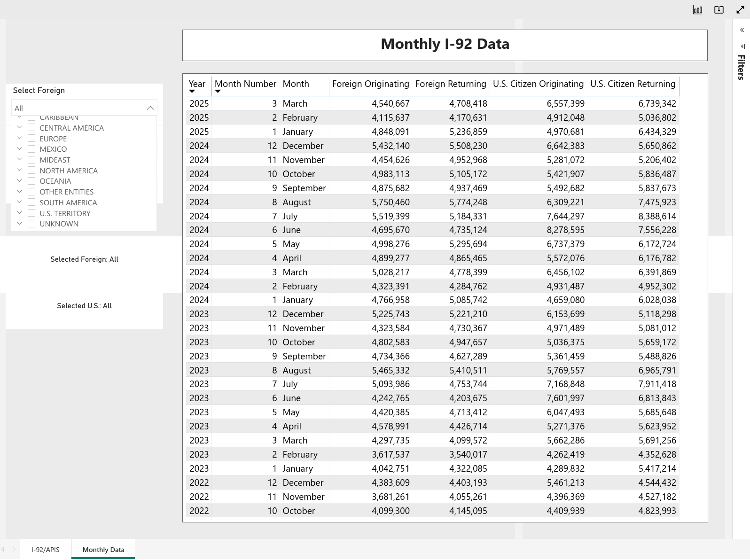Viewport: 750px width, 560px height.
Task: Enter full screen with the expand arrows icon
Action: (740, 10)
